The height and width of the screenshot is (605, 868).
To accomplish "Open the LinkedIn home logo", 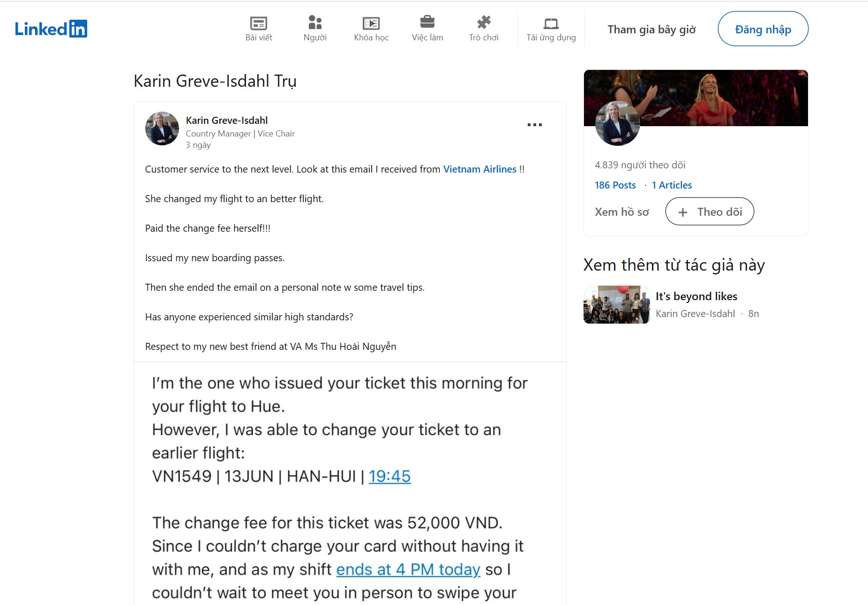I will pos(51,29).
